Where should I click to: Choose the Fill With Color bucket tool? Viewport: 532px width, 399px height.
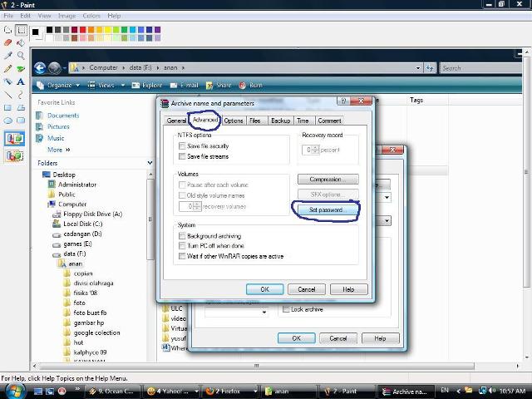pos(21,42)
